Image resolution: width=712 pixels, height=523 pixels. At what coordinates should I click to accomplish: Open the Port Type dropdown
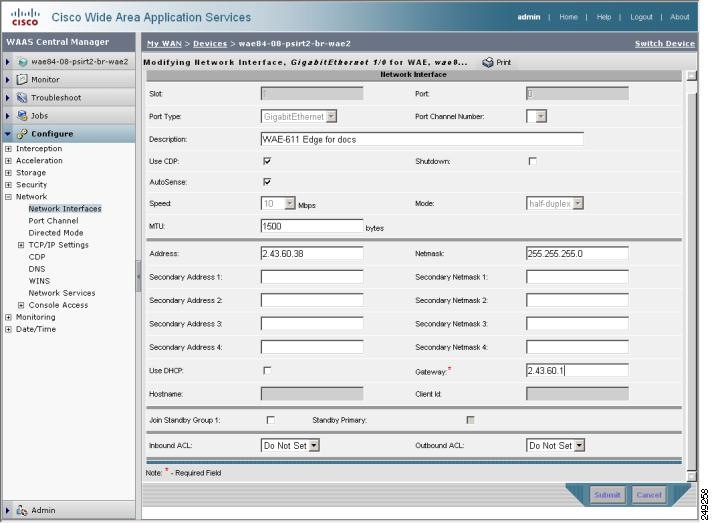[x=331, y=117]
